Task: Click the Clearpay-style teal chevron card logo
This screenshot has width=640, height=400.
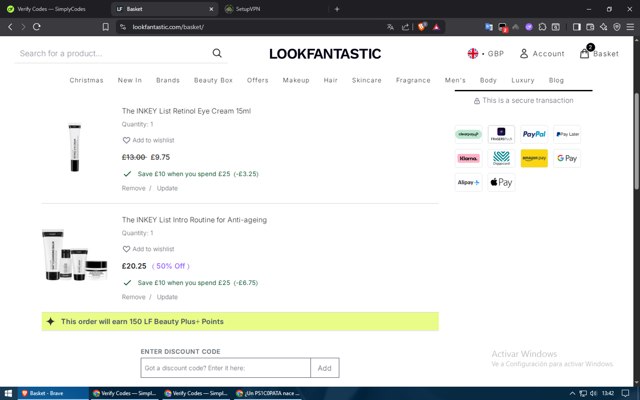Action: (501, 158)
